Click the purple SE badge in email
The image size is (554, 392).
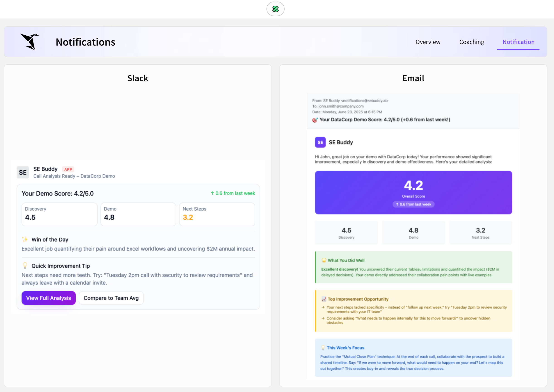[x=320, y=142]
